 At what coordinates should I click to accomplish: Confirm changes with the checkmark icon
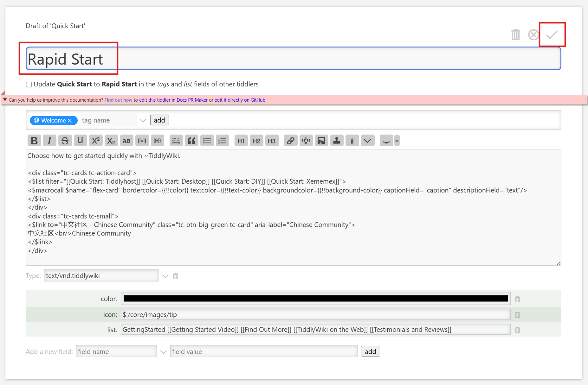[552, 35]
